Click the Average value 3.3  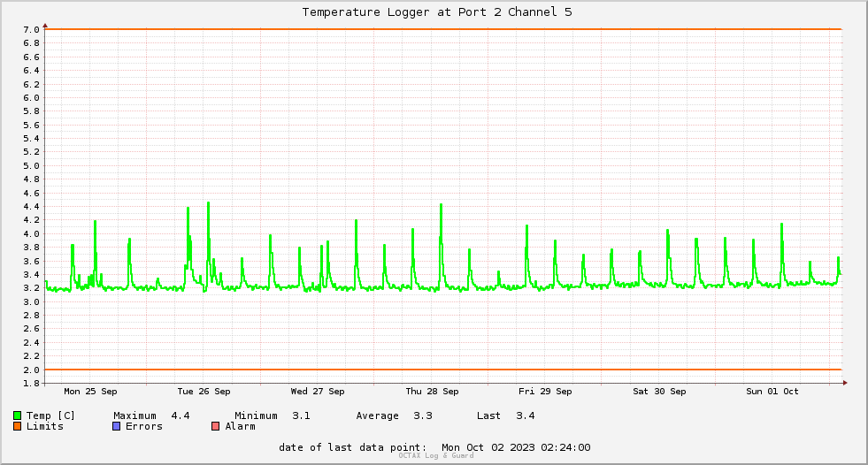(x=423, y=415)
